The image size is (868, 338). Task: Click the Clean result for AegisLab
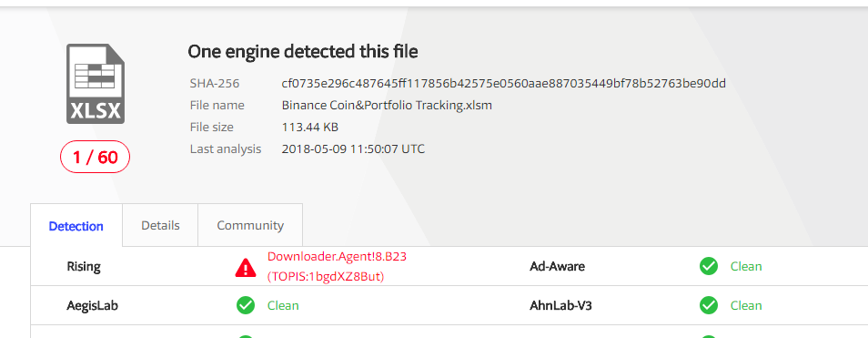pyautogui.click(x=284, y=305)
